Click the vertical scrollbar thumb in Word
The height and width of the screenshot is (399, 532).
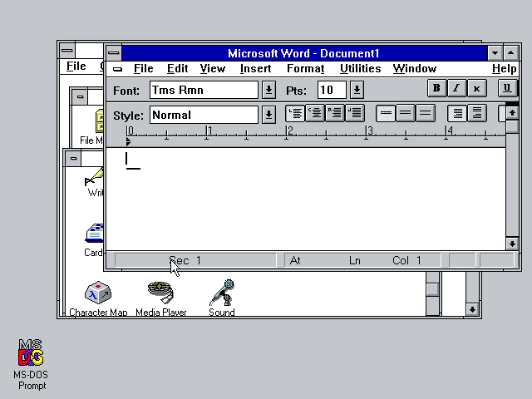tap(512, 127)
